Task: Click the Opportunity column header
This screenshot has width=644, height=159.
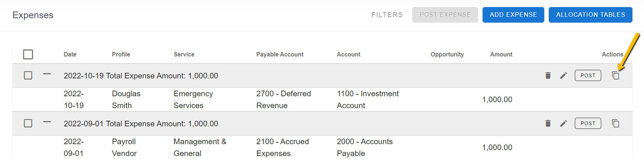Action: 447,54
